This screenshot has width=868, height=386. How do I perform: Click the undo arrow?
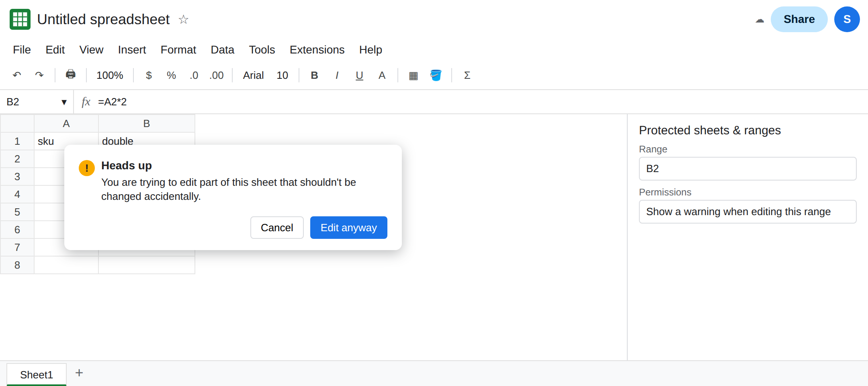17,75
